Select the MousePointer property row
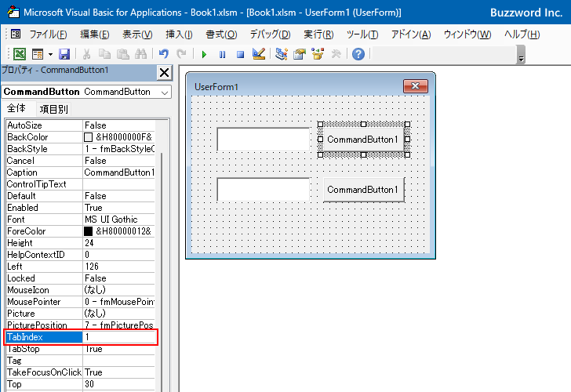The width and height of the screenshot is (571, 392). [80, 302]
